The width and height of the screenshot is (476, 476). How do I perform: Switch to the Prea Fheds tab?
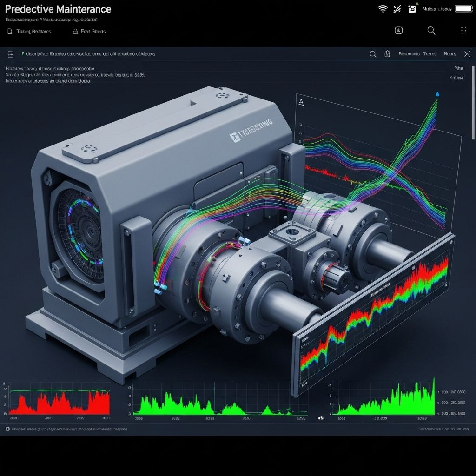click(x=89, y=32)
